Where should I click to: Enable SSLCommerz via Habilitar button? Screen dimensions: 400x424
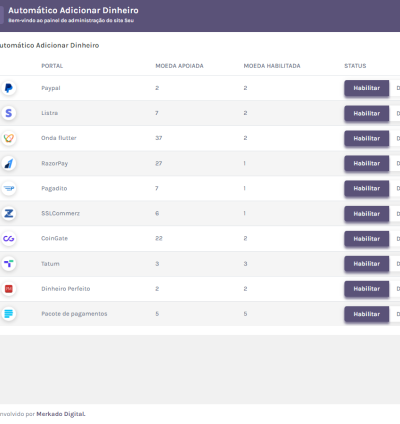pyautogui.click(x=367, y=214)
